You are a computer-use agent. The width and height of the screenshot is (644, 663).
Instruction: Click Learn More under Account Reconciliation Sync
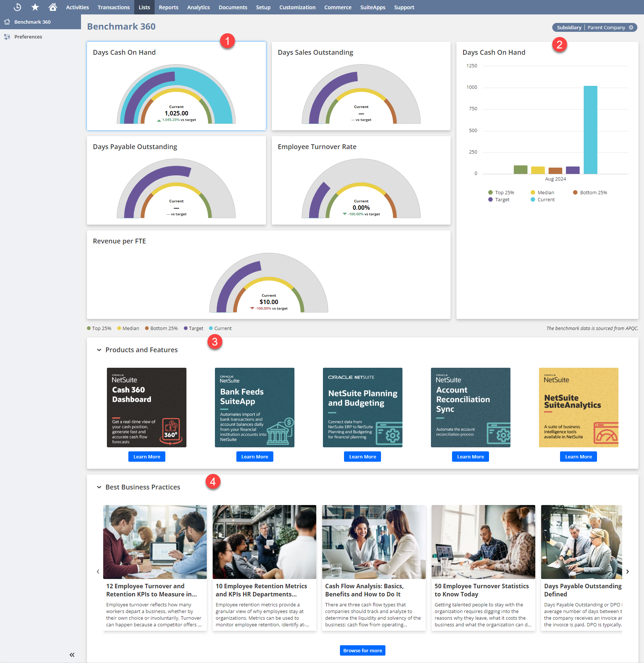[471, 457]
